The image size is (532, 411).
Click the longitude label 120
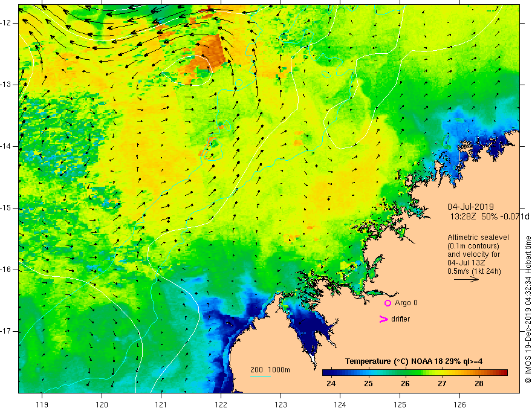[x=102, y=404]
